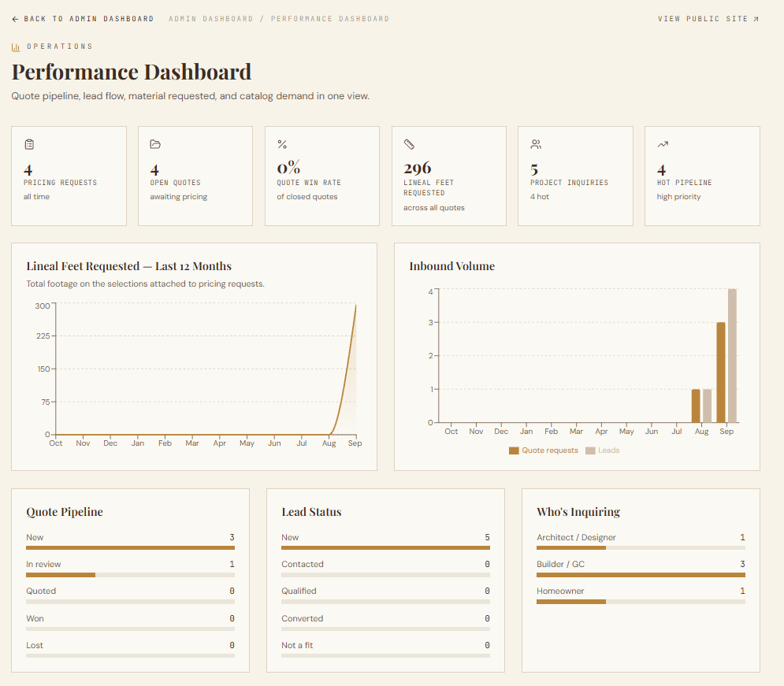Open View Public Site link
784x686 pixels.
click(x=708, y=19)
